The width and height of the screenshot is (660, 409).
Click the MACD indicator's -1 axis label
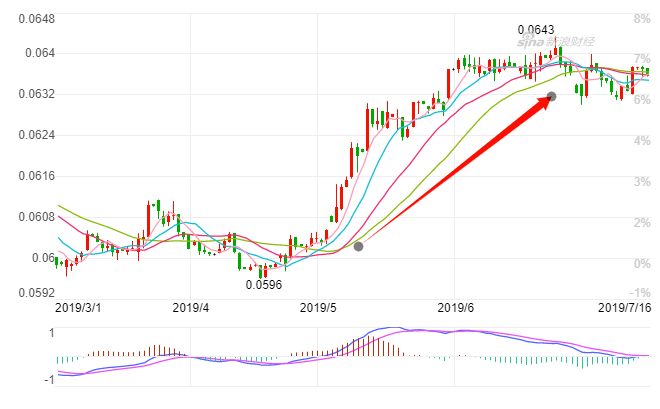49,380
